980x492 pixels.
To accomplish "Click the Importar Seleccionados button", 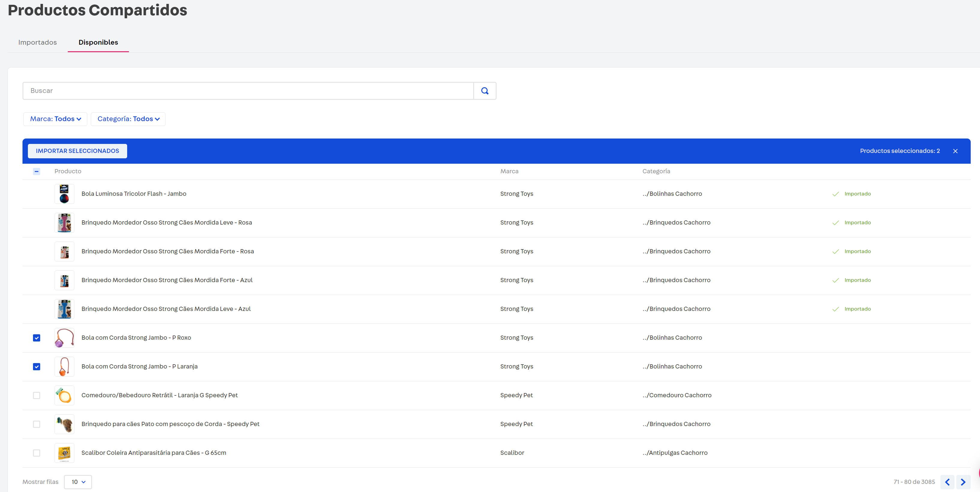I will pyautogui.click(x=77, y=151).
